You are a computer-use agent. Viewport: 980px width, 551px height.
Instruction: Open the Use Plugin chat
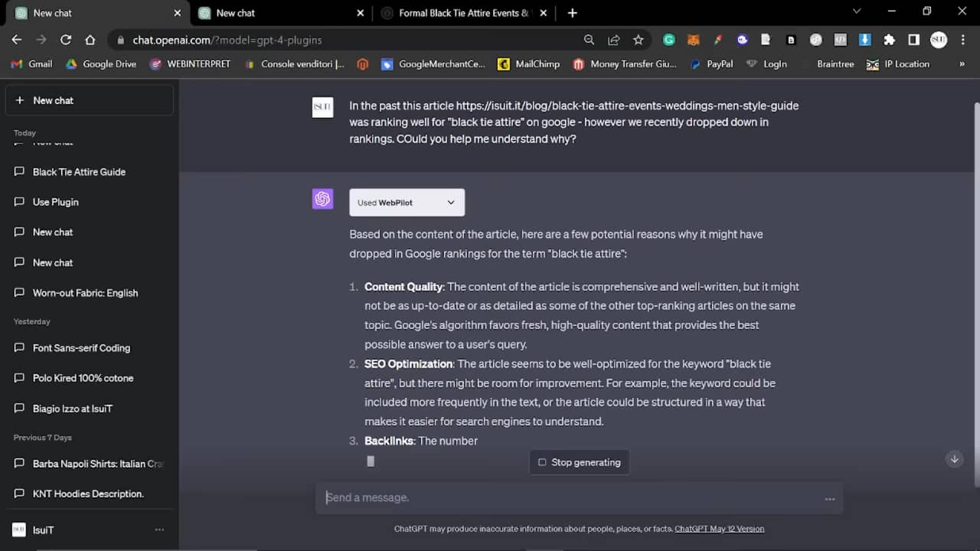(x=90, y=202)
